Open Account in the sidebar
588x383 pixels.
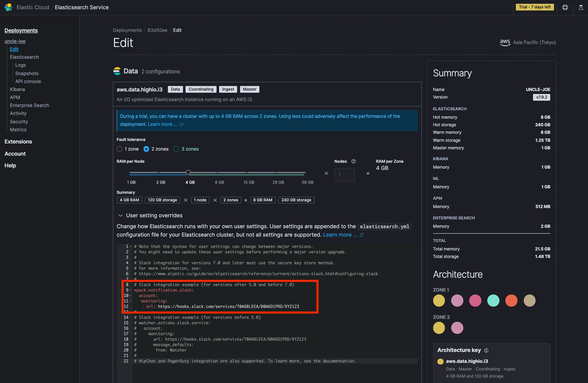15,154
